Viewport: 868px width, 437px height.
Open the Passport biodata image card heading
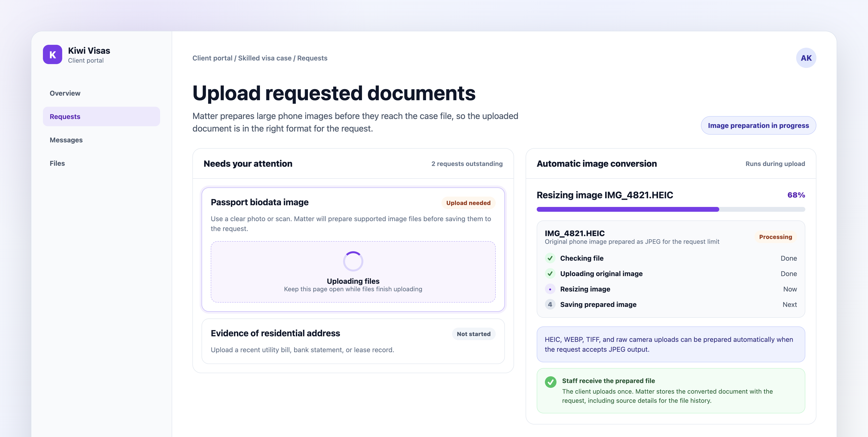click(259, 202)
